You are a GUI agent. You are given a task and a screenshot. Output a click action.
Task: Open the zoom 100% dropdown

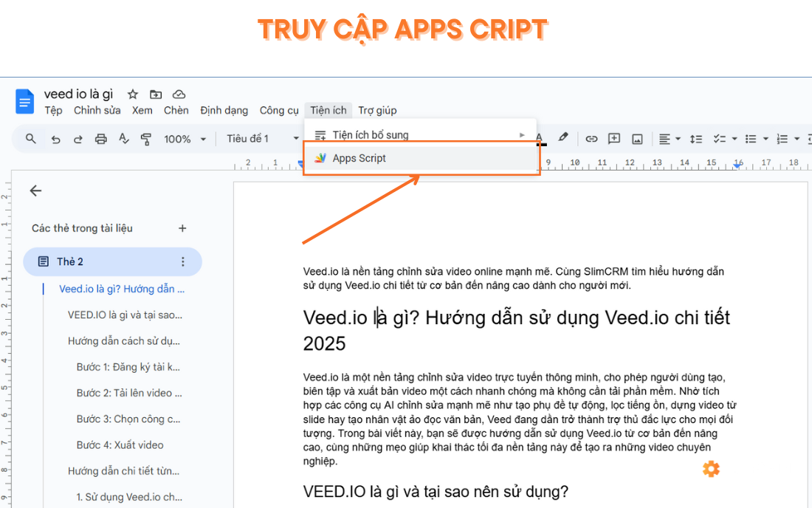[185, 139]
